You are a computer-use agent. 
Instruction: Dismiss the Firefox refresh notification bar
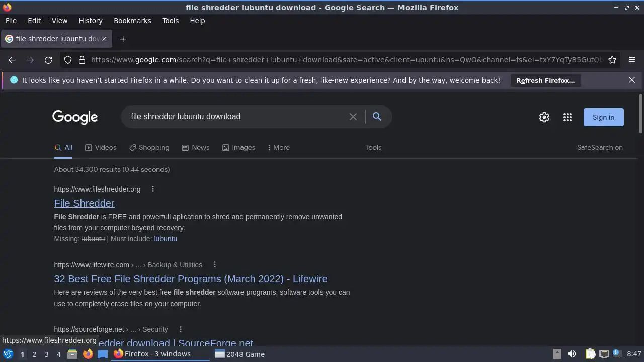[x=632, y=80]
